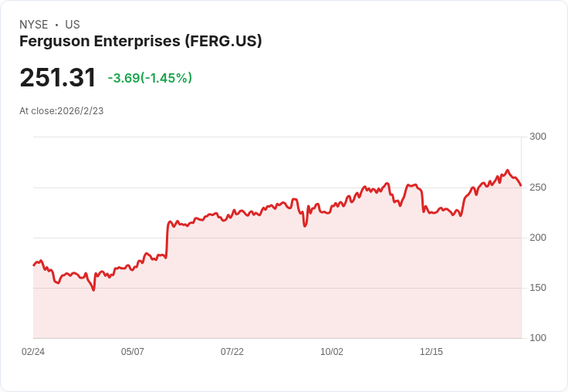The height and width of the screenshot is (392, 568).
Task: Click the lowest dip of the price line
Action: coord(94,290)
